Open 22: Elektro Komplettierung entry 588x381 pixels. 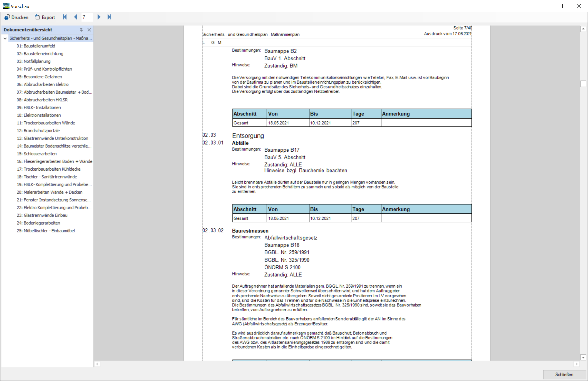coord(54,208)
